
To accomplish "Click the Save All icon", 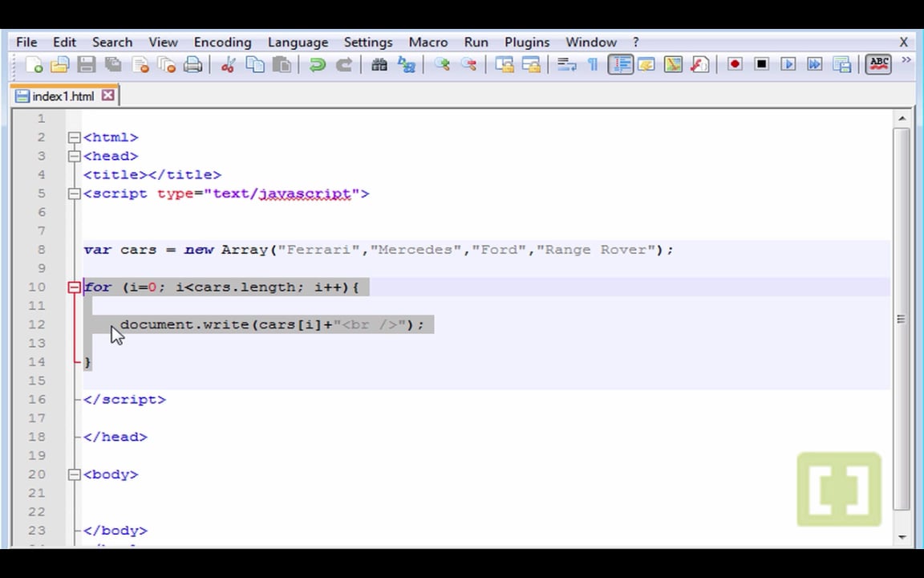I will 113,64.
